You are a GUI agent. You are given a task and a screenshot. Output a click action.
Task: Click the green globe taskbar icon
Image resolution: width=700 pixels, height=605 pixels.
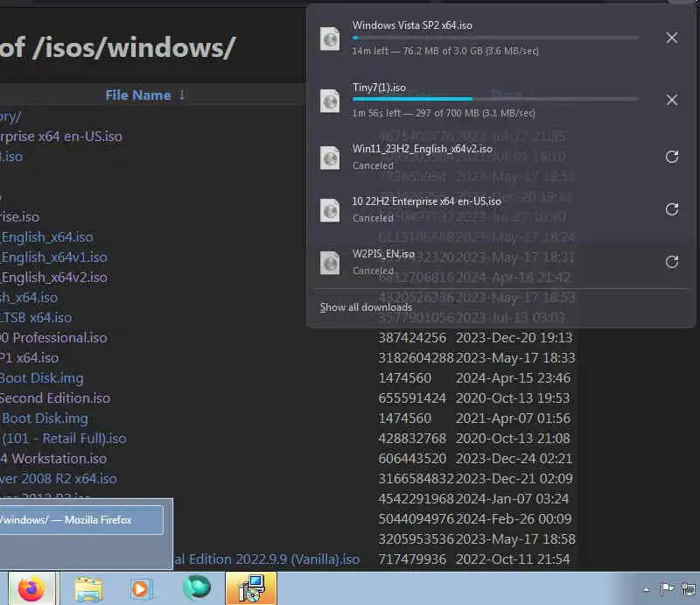point(196,587)
